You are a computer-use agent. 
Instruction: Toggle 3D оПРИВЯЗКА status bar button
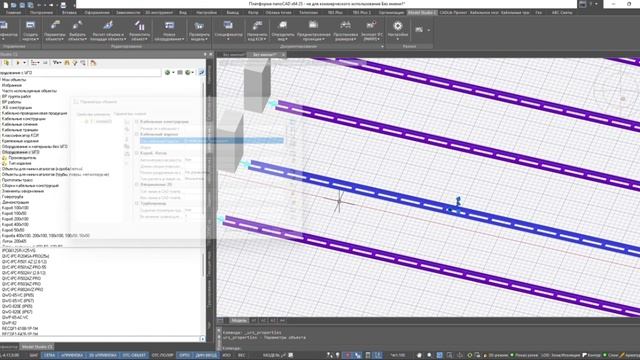(103, 355)
